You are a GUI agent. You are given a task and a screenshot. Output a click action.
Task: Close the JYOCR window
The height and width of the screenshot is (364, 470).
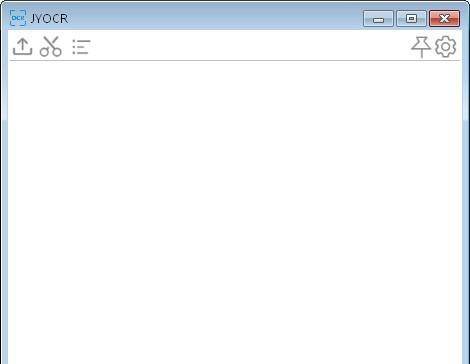[444, 18]
